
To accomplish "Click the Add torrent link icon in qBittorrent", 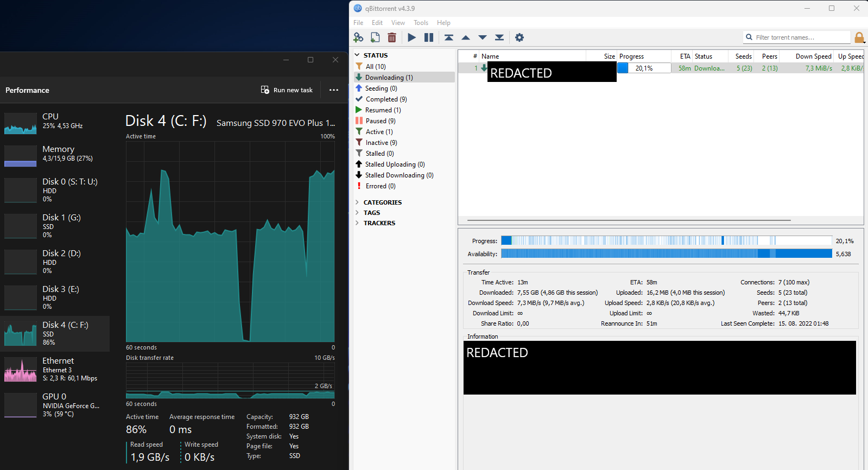I will pyautogui.click(x=358, y=37).
